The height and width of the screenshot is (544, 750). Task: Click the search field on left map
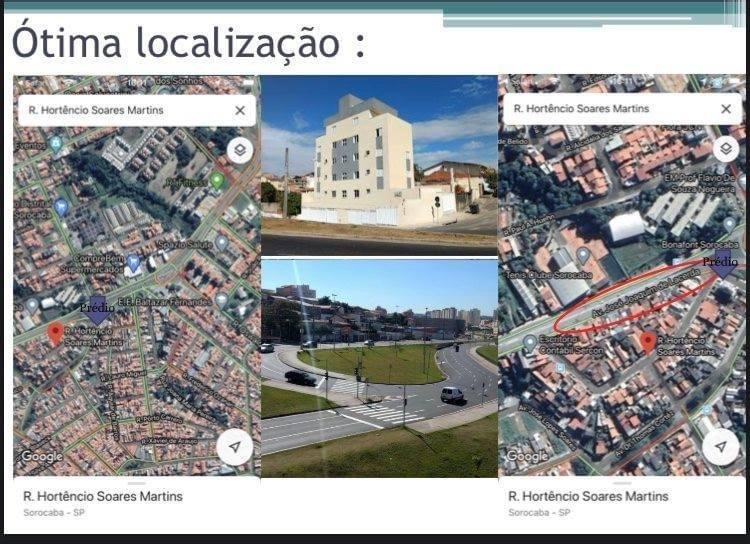(x=120, y=110)
